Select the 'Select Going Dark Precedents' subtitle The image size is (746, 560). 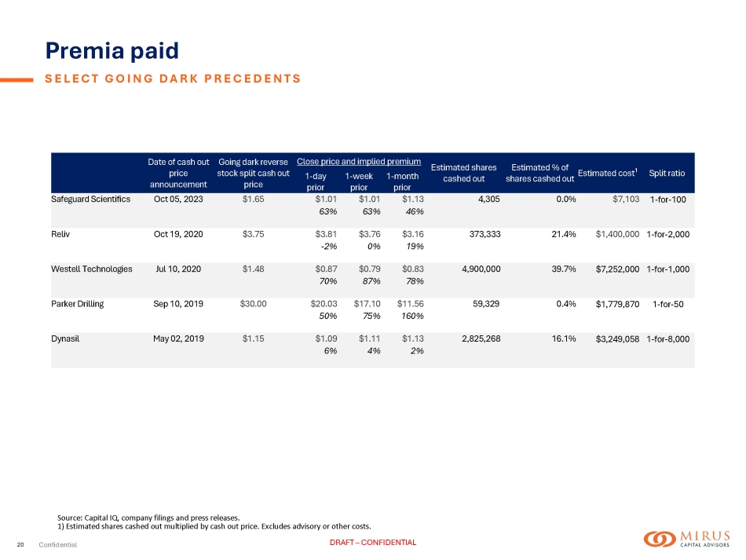pos(174,79)
